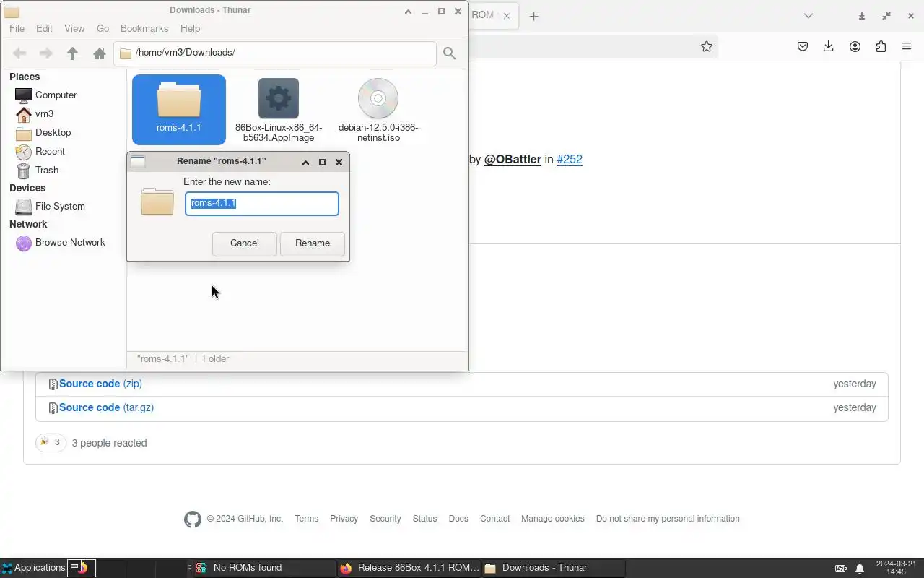Open Trash in the Places sidebar
This screenshot has height=578, width=924.
(47, 170)
